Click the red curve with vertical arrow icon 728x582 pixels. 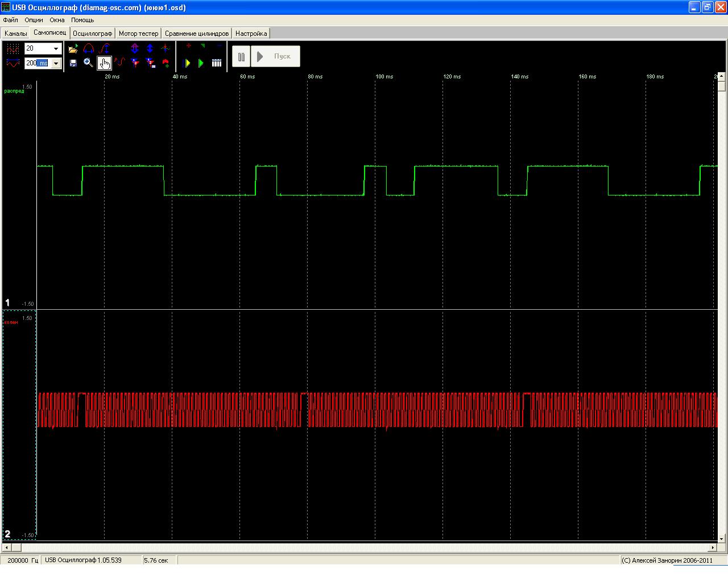point(104,49)
